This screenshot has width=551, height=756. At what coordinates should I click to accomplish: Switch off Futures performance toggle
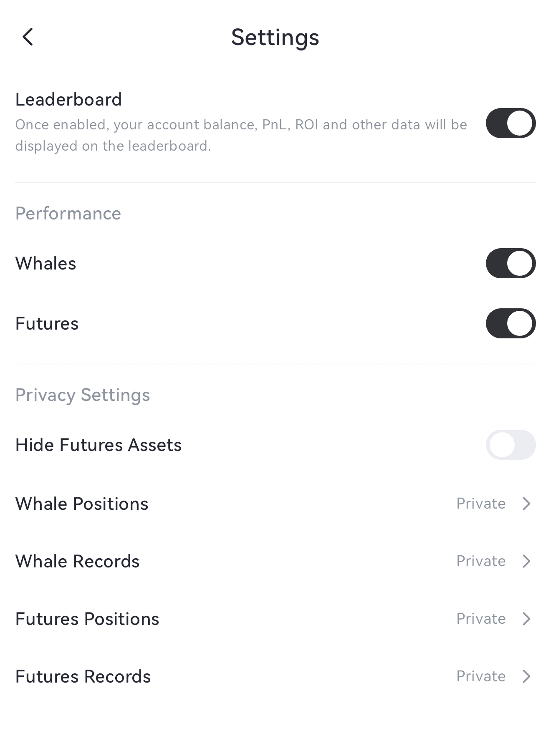point(510,323)
